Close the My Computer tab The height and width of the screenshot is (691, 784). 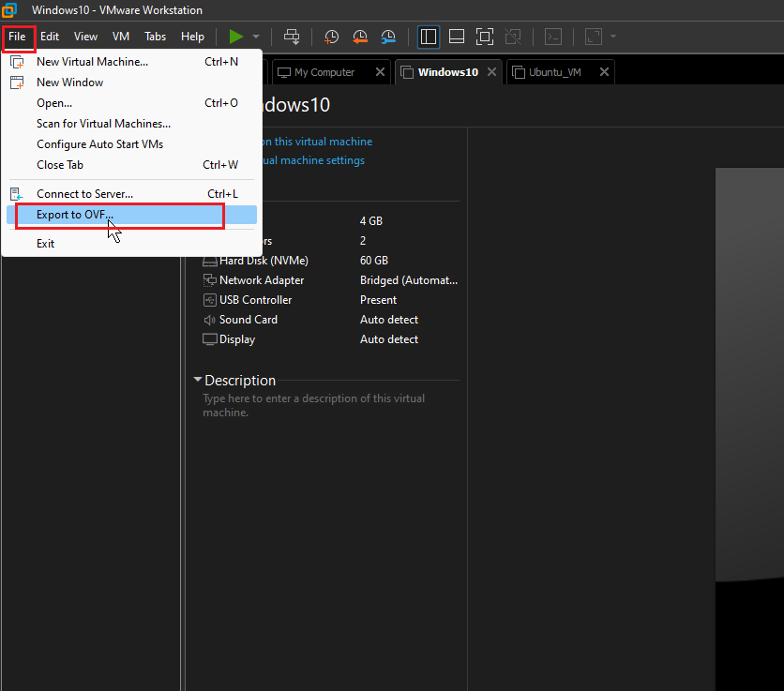tap(380, 72)
